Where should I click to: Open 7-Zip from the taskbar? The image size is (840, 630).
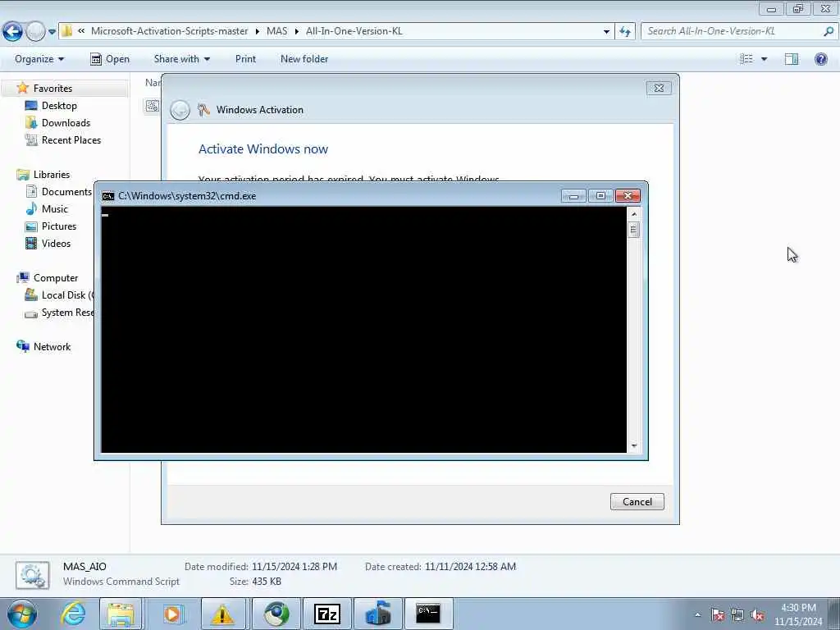pyautogui.click(x=326, y=614)
